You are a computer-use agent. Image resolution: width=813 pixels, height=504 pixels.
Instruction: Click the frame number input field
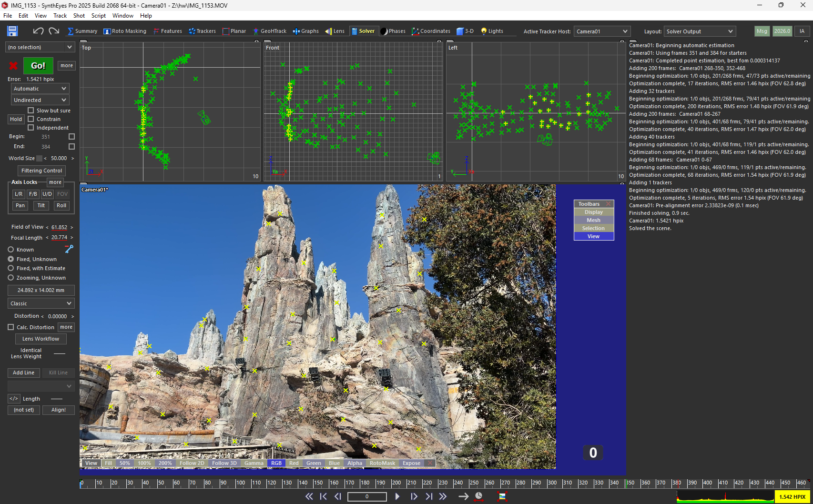point(367,496)
